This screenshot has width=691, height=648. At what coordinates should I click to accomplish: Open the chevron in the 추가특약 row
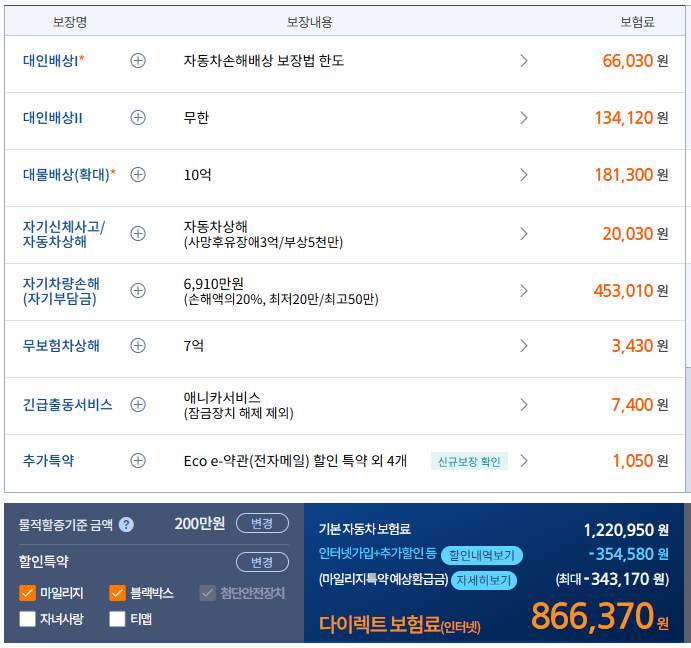click(x=524, y=461)
